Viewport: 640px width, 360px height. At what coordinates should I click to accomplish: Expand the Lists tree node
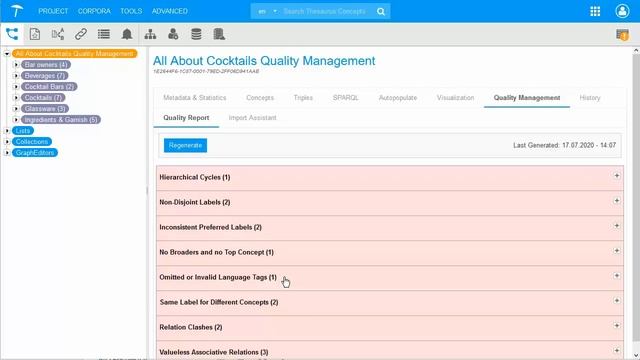tap(7, 131)
